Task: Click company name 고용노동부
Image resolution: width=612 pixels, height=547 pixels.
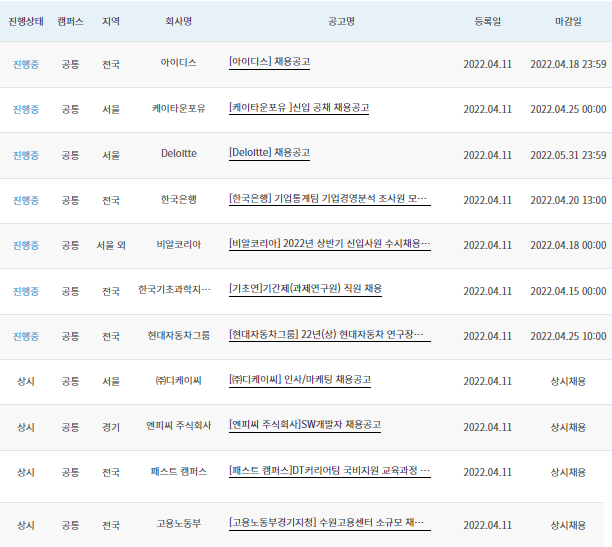Action: pos(179,523)
